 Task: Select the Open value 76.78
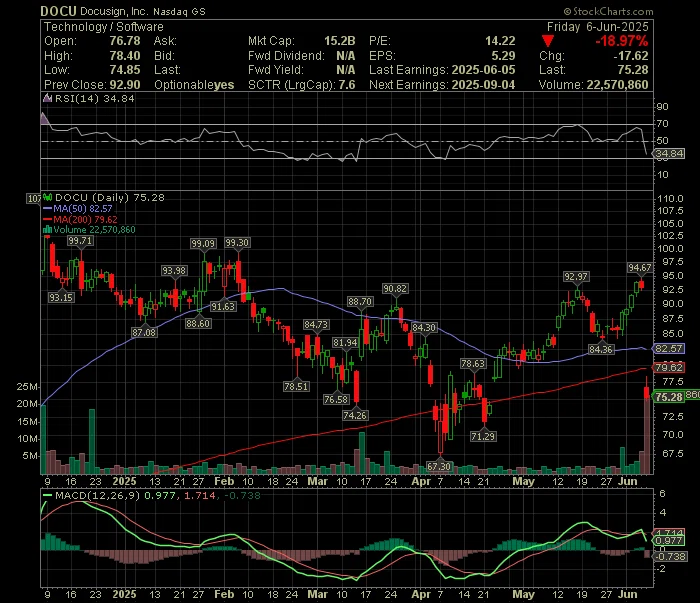point(125,41)
